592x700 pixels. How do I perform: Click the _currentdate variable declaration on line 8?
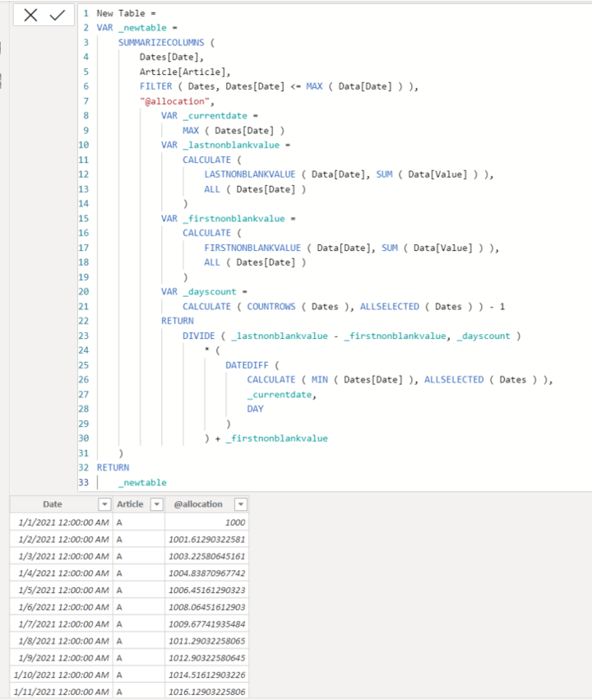[x=215, y=116]
